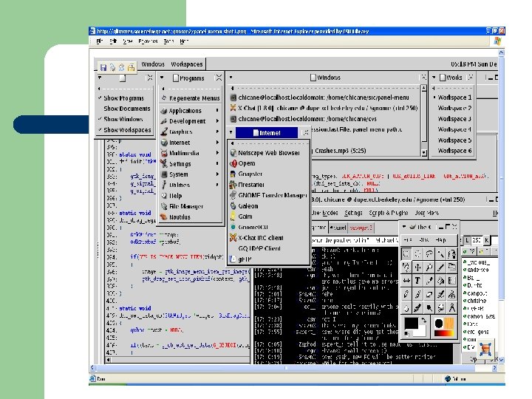
Task: Click GIMP active gradient preview
Action: coord(444,333)
